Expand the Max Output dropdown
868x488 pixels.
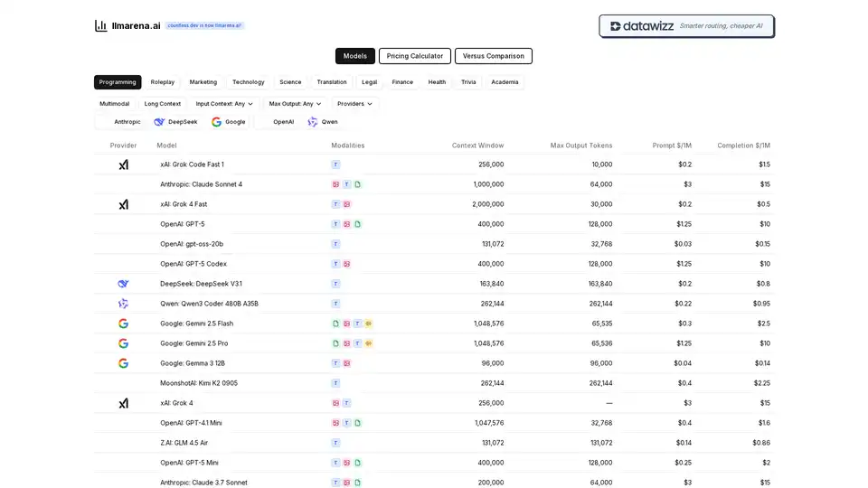(295, 104)
